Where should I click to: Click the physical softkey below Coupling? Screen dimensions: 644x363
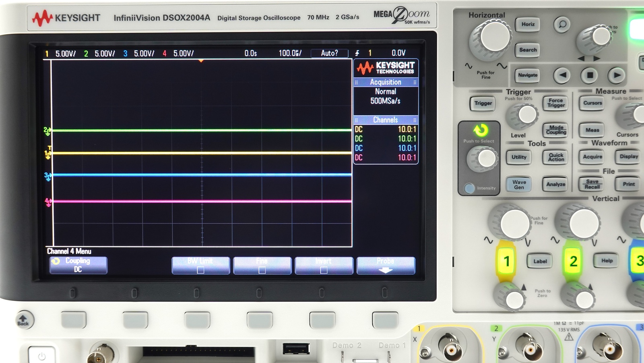[x=74, y=320]
